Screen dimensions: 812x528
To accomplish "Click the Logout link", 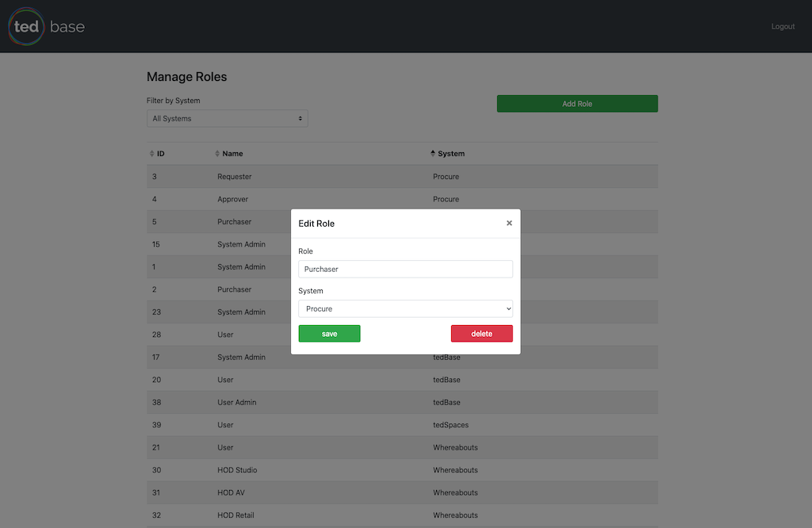I will coord(783,27).
